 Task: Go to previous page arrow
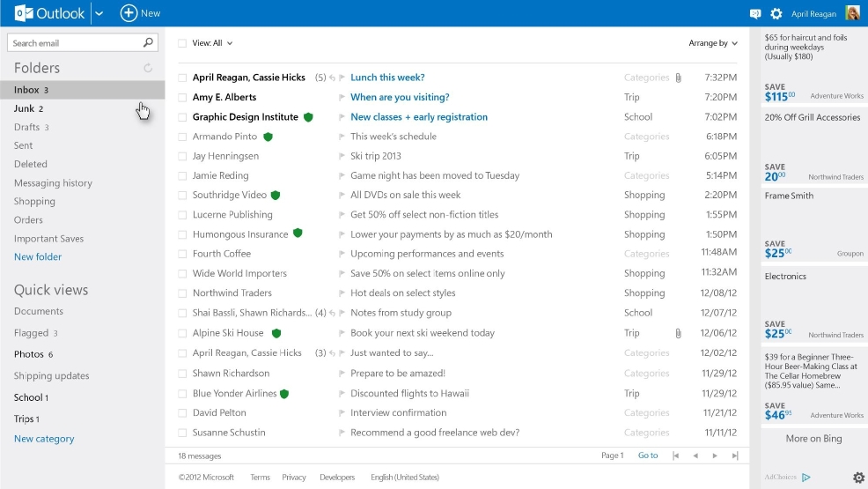(695, 456)
